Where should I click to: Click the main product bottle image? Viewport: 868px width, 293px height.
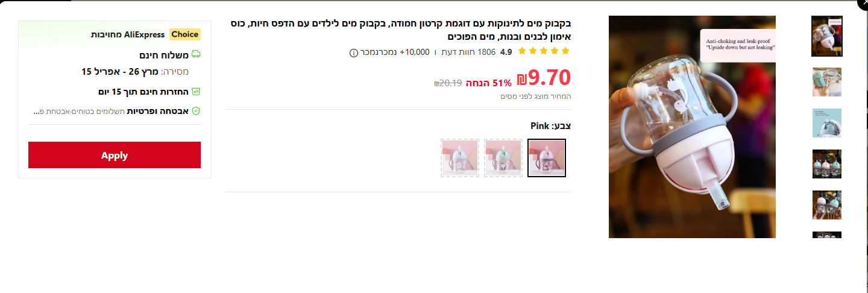(692, 127)
